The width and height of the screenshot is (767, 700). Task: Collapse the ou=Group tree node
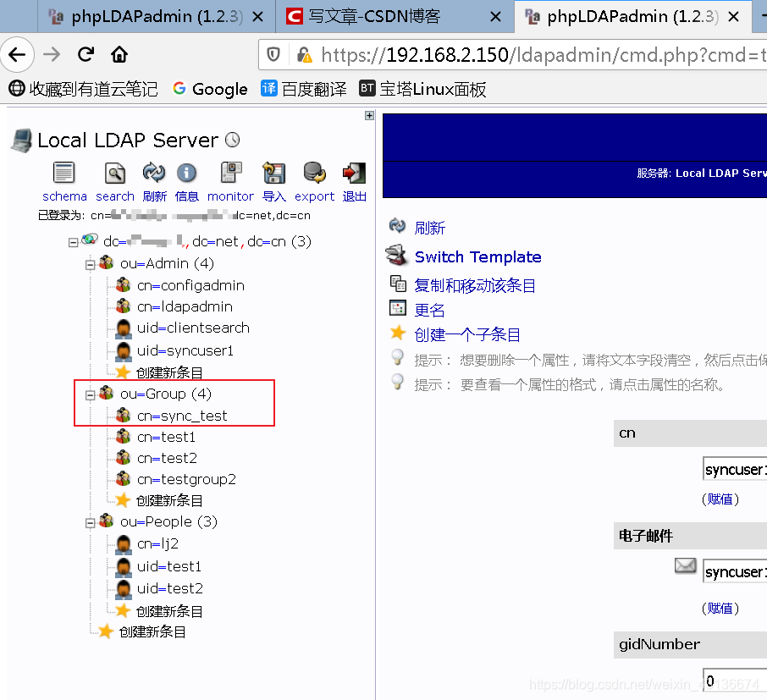(90, 395)
